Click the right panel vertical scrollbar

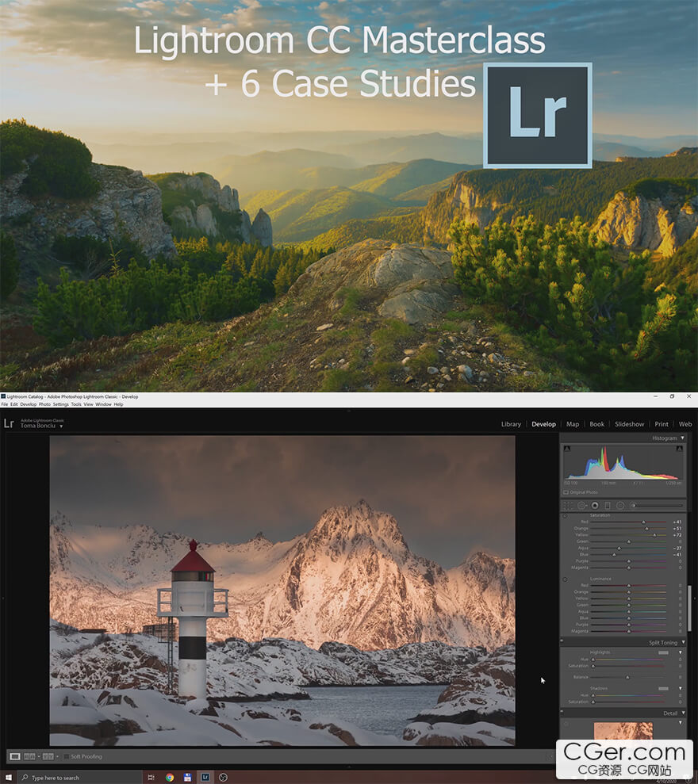click(689, 608)
